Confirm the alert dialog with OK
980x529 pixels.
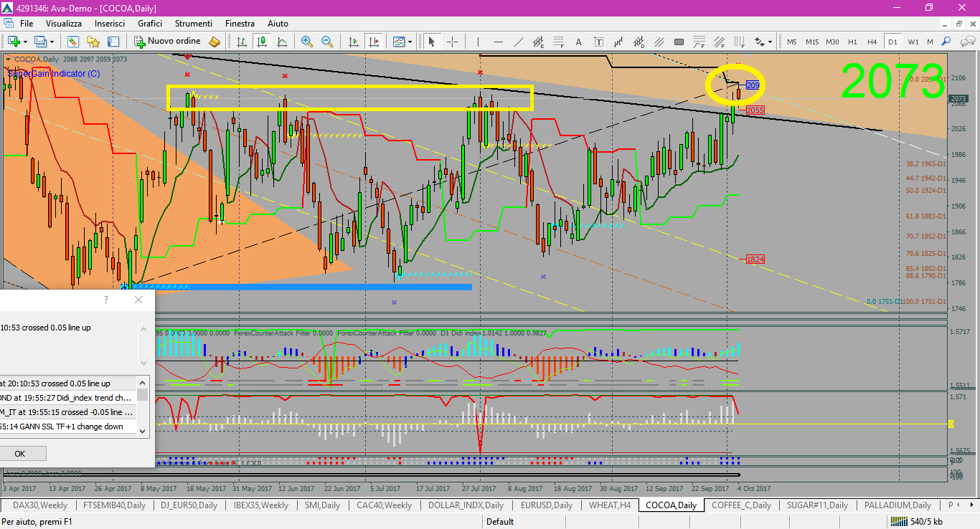(x=19, y=454)
